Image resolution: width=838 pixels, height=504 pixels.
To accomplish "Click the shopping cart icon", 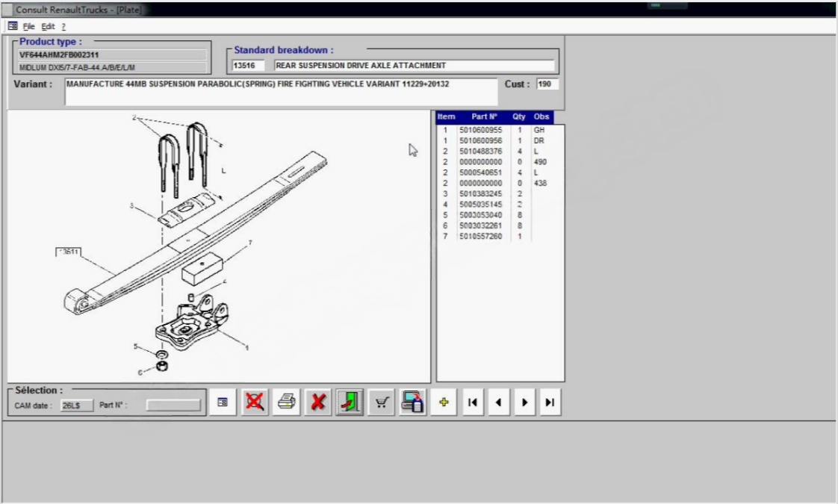I will pos(381,402).
